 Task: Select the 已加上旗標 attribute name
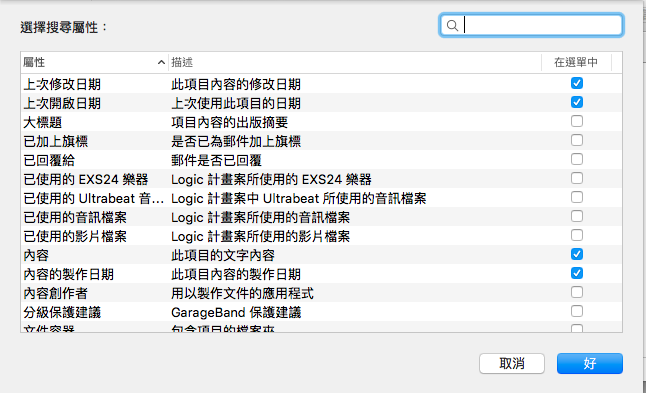pyautogui.click(x=56, y=141)
